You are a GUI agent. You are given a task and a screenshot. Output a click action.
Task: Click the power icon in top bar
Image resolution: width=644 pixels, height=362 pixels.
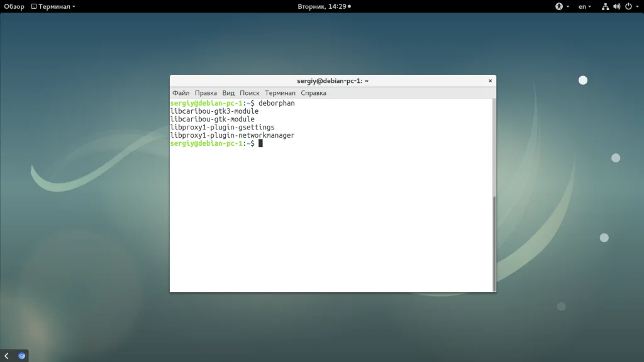pyautogui.click(x=628, y=6)
